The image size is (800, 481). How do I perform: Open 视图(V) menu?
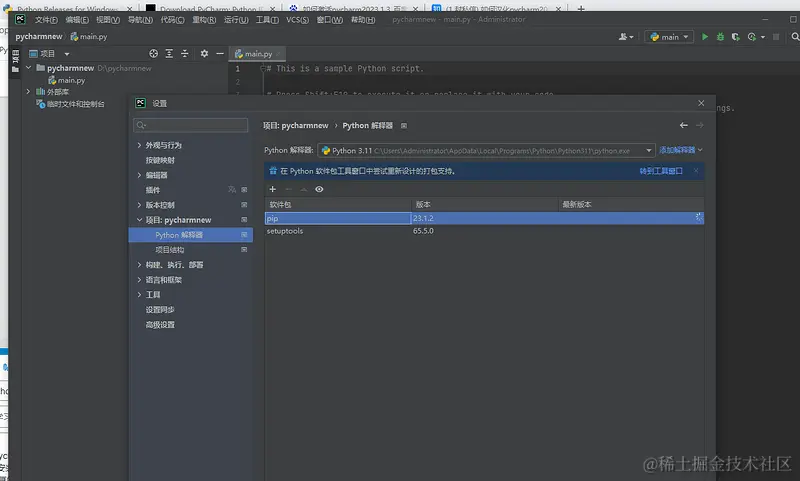[x=108, y=20]
